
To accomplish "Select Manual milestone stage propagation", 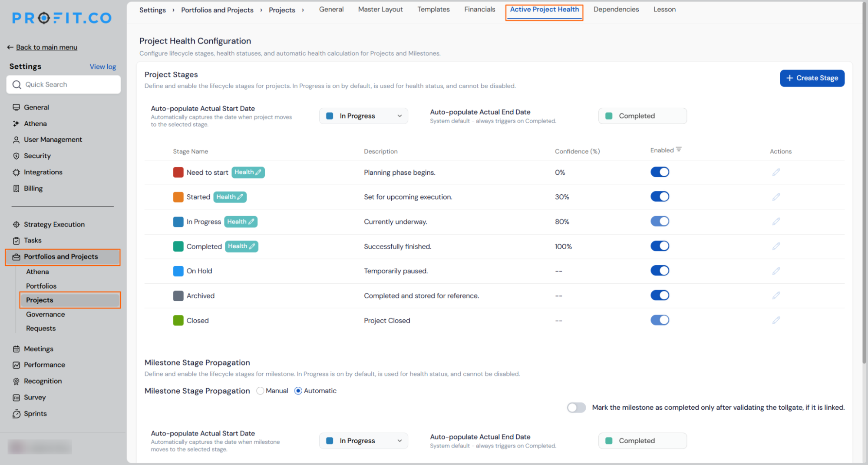I will coord(260,391).
